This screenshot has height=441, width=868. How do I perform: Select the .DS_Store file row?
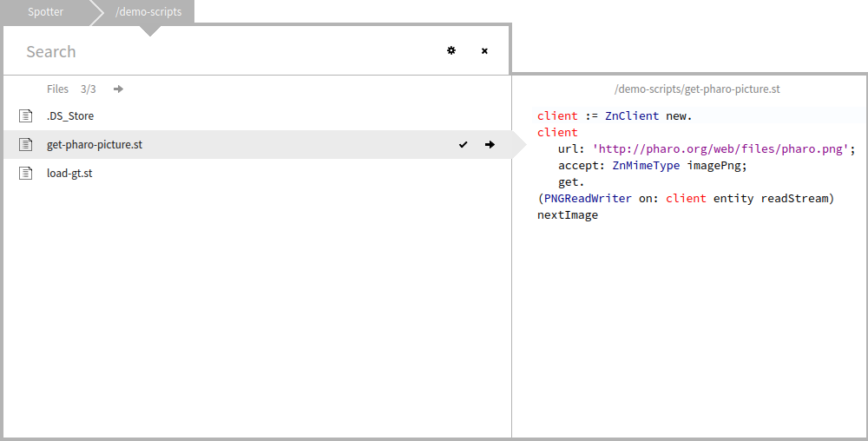pyautogui.click(x=258, y=115)
